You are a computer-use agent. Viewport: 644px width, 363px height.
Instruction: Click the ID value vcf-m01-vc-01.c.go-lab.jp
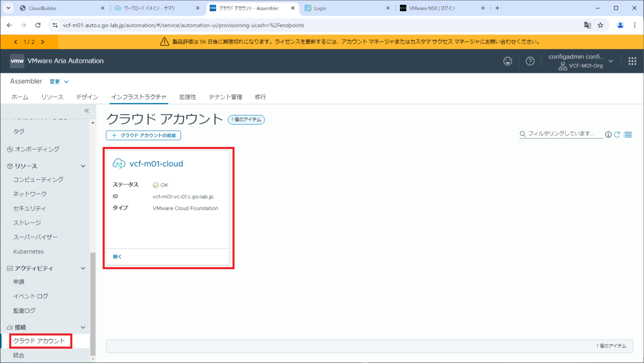[x=183, y=197]
